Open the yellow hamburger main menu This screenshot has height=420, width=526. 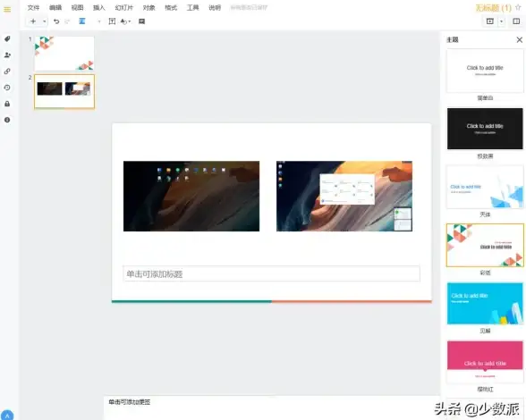coord(7,10)
